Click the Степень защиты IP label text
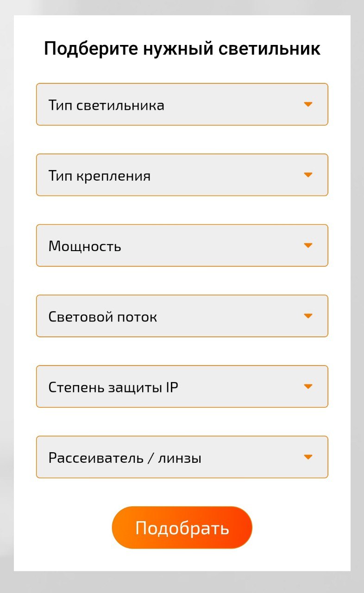This screenshot has height=593, width=364. click(113, 387)
